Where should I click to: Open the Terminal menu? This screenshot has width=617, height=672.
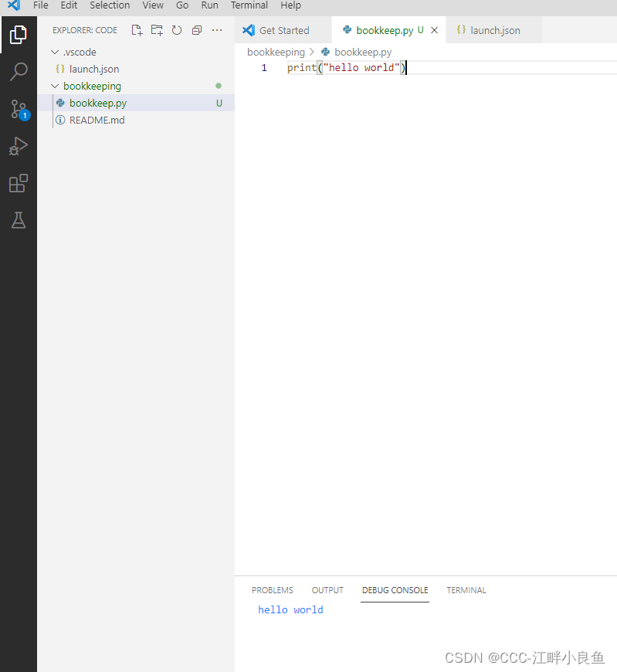[x=249, y=5]
